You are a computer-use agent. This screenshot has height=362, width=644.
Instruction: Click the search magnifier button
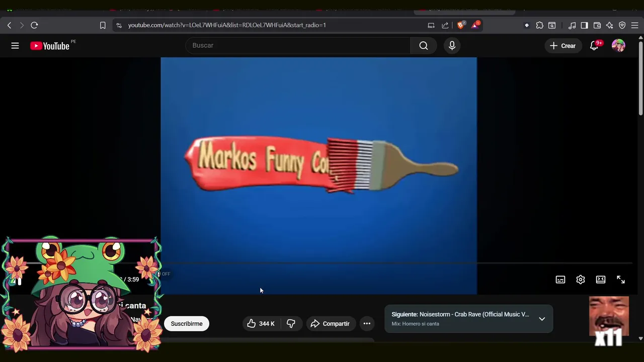(424, 46)
